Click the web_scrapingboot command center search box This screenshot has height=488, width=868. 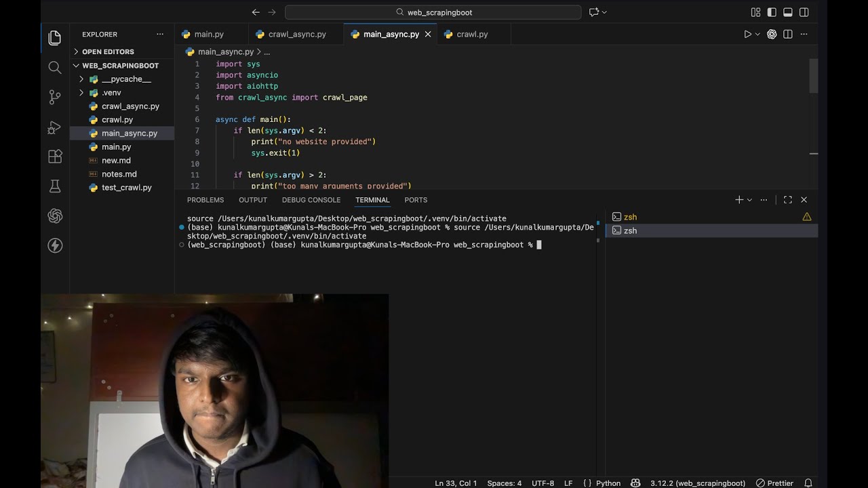point(433,12)
